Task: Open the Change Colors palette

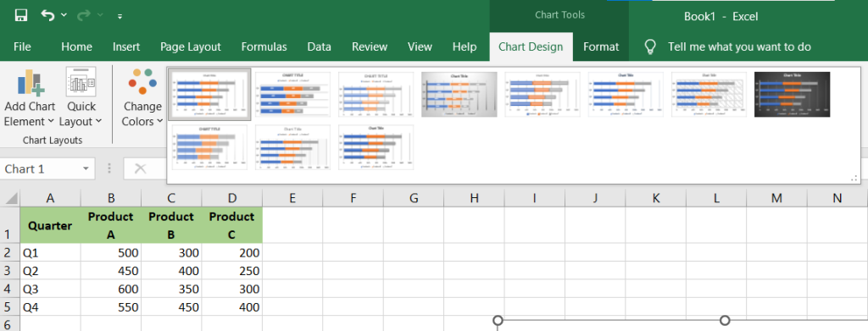Action: (142, 98)
